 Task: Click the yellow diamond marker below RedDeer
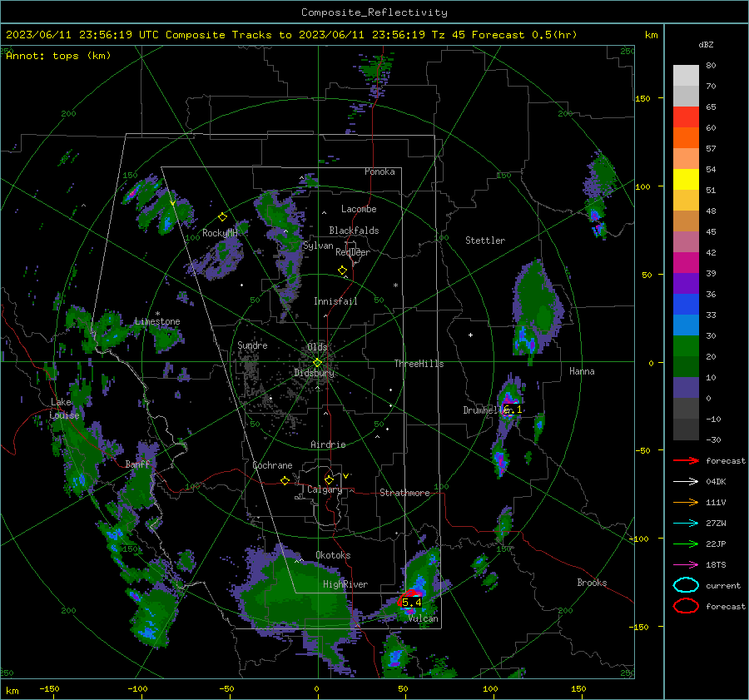click(342, 271)
